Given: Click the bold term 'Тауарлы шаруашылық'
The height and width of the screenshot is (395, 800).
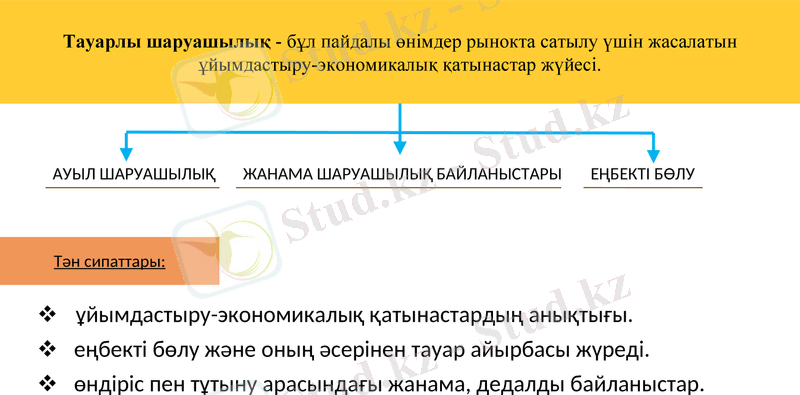Looking at the screenshot, I should pos(167,41).
